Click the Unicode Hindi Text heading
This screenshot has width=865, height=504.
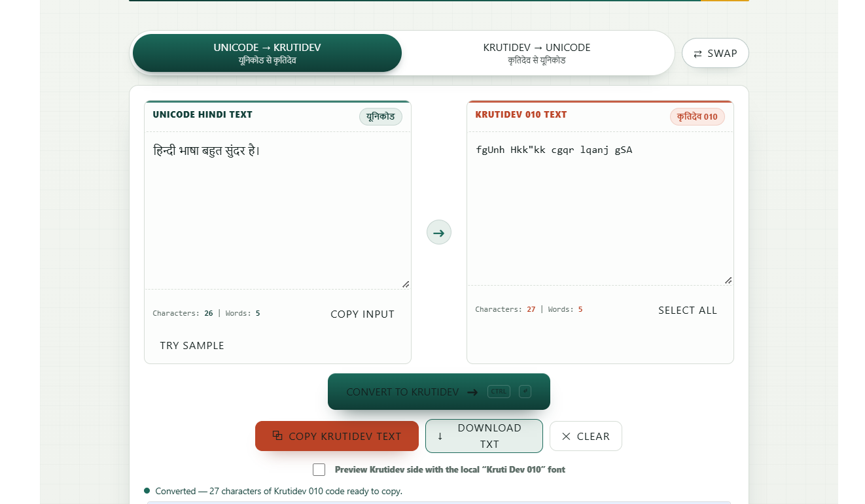202,114
